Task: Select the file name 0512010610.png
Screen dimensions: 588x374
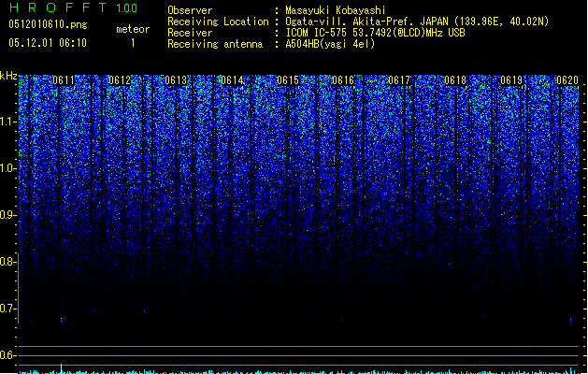Action: point(48,24)
